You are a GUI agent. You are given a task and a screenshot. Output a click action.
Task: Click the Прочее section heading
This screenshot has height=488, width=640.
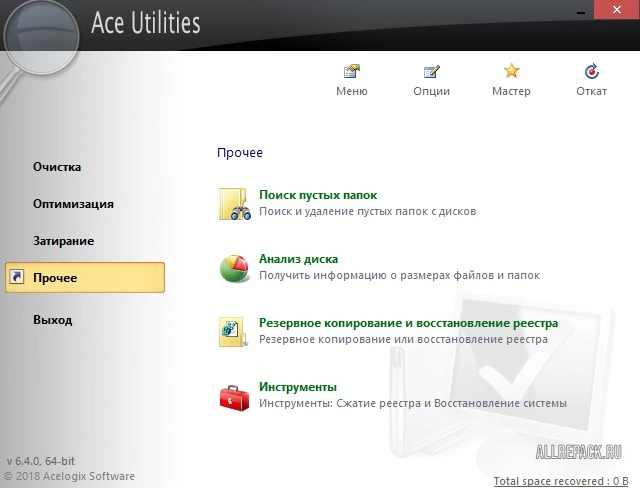click(240, 153)
